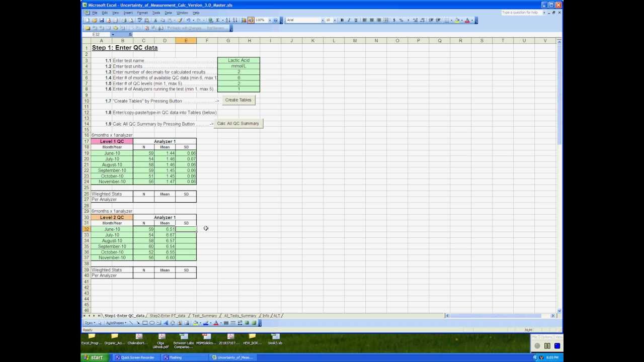644x362 pixels.
Task: Toggle the highlighted Drawing toolbar button
Action: [251, 20]
